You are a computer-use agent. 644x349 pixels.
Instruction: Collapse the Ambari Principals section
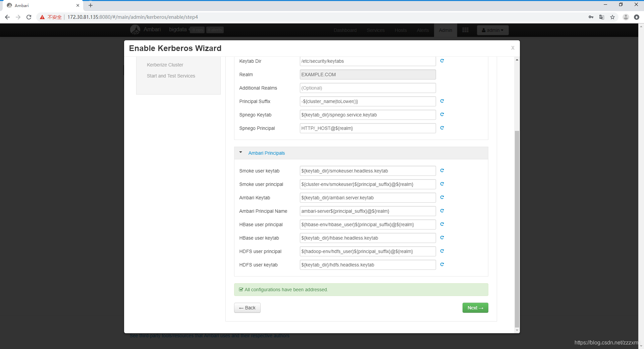[x=240, y=153]
